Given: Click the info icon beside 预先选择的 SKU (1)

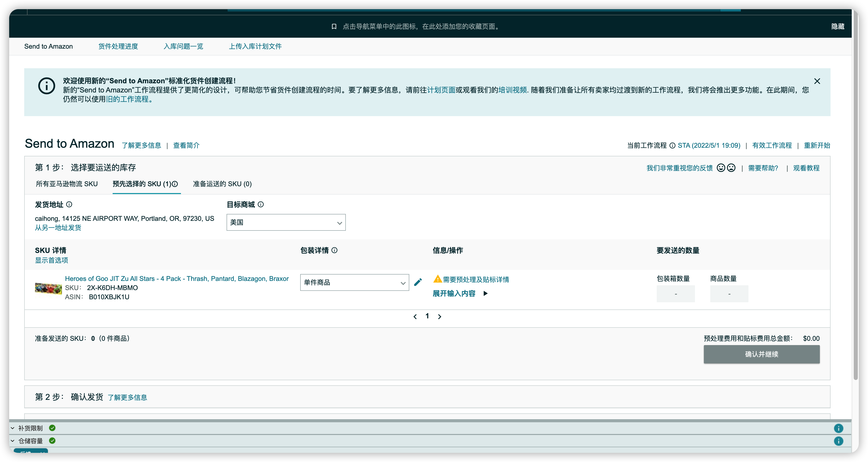Looking at the screenshot, I should point(175,184).
